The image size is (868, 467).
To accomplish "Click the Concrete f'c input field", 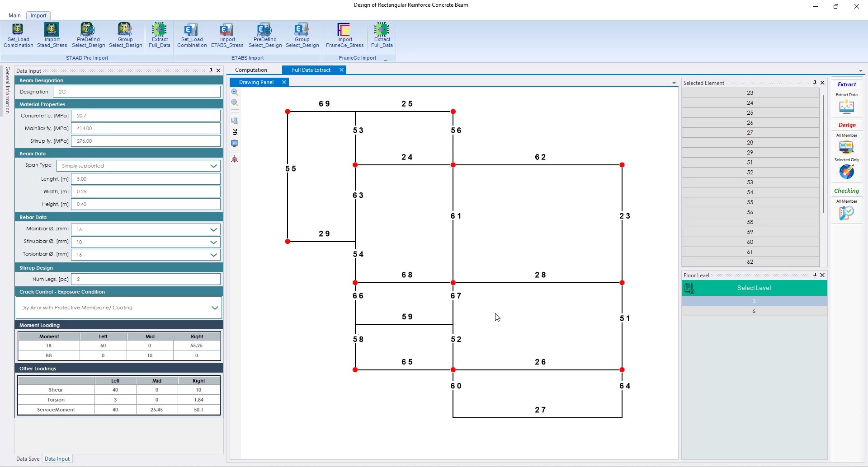I will click(146, 116).
